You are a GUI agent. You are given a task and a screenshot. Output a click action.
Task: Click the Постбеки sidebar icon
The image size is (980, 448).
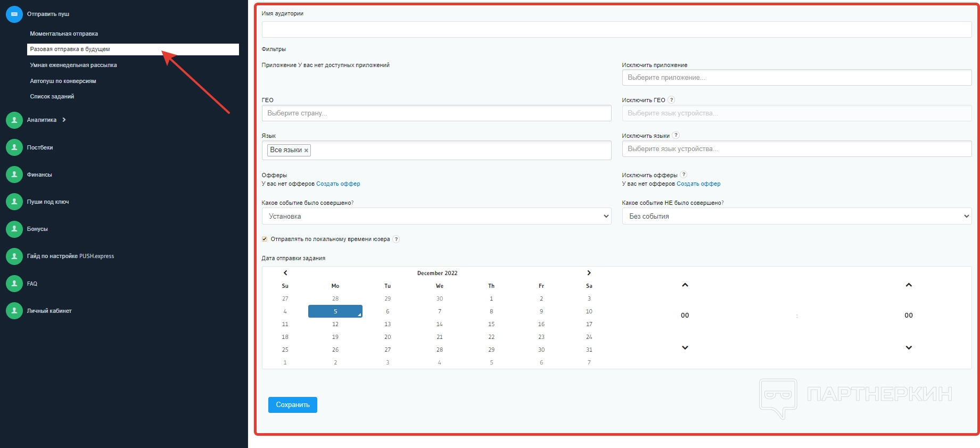(14, 147)
